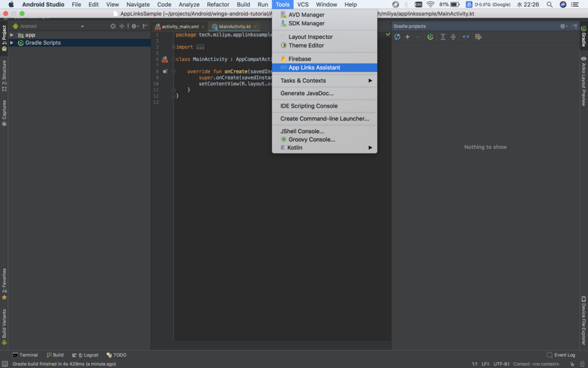Screen dimensions: 588x368
Task: Open Terminal tool window
Action: tap(25, 355)
